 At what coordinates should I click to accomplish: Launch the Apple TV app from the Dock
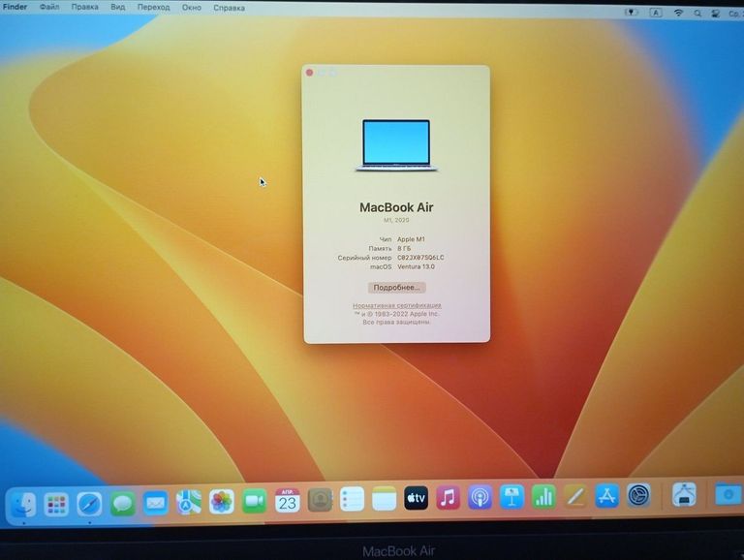[x=416, y=498]
